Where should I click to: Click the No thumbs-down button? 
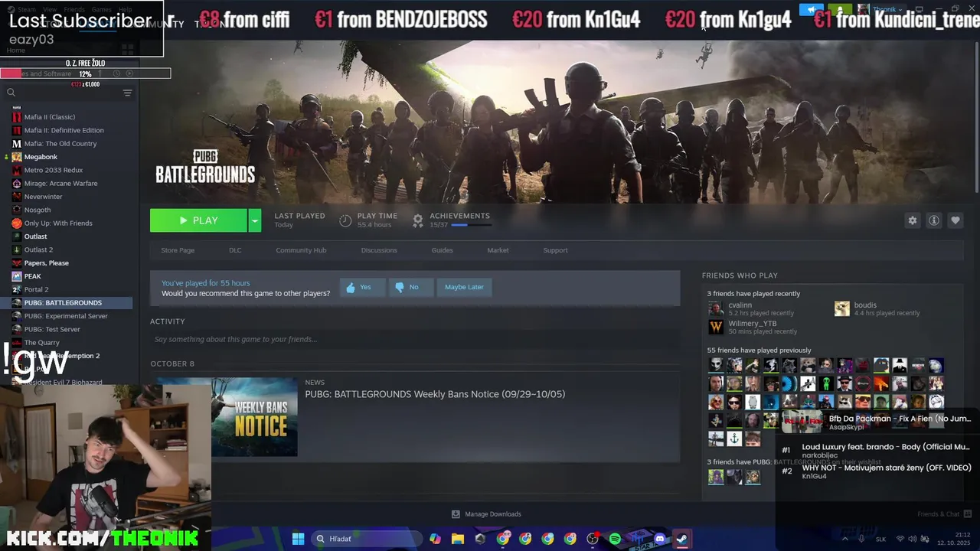pos(410,287)
